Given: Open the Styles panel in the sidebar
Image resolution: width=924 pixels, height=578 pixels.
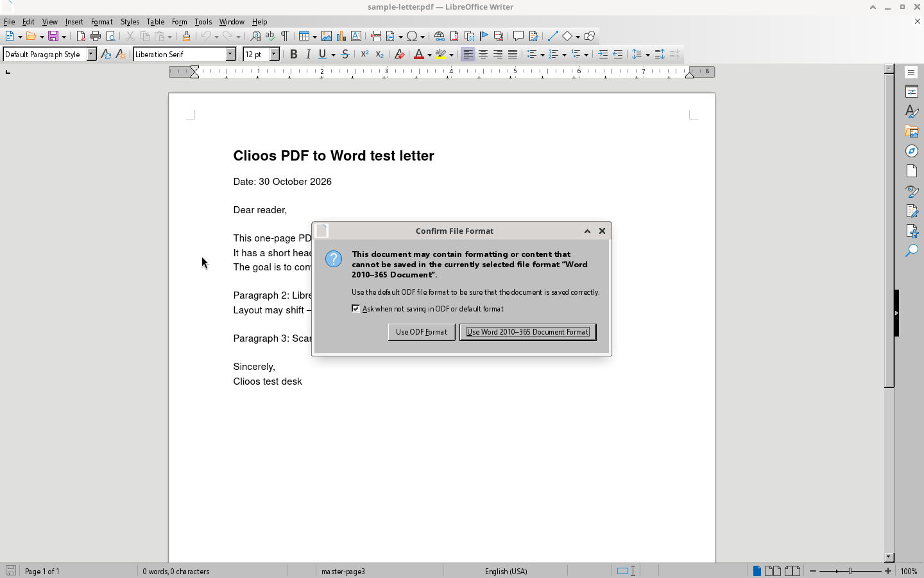Looking at the screenshot, I should (912, 111).
